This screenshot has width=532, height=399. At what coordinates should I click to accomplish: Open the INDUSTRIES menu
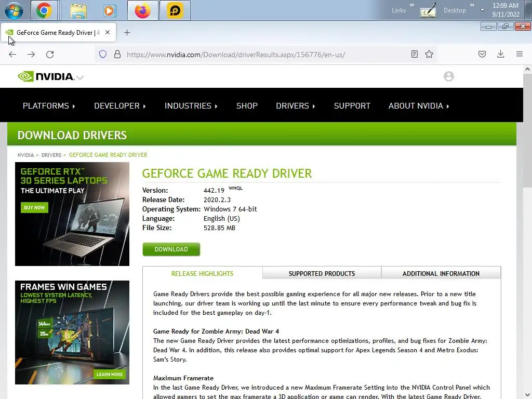tap(191, 106)
